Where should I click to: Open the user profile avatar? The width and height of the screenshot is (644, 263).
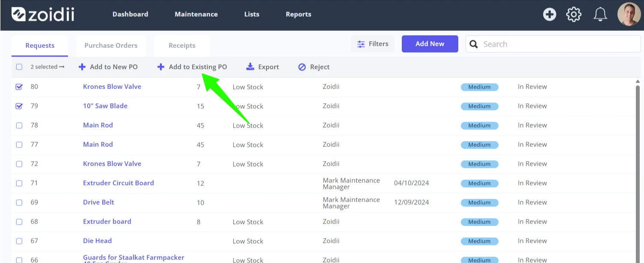coord(629,15)
